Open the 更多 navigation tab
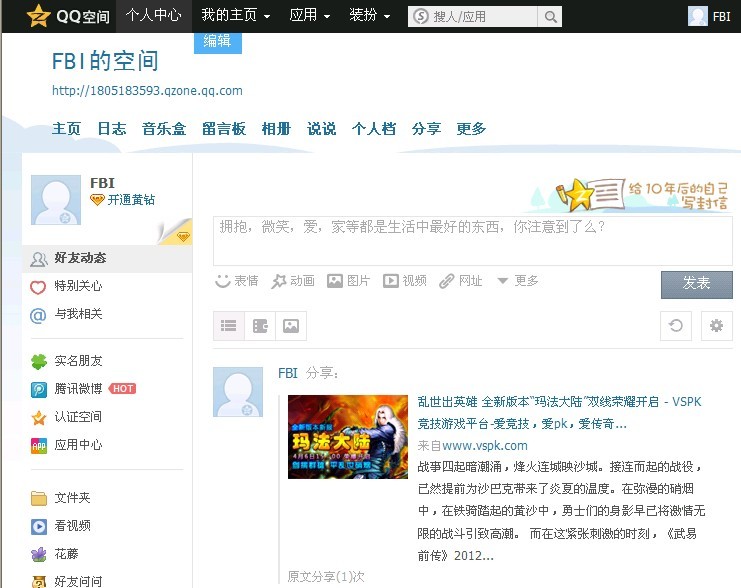Viewport: 741px width, 588px height. click(x=471, y=129)
